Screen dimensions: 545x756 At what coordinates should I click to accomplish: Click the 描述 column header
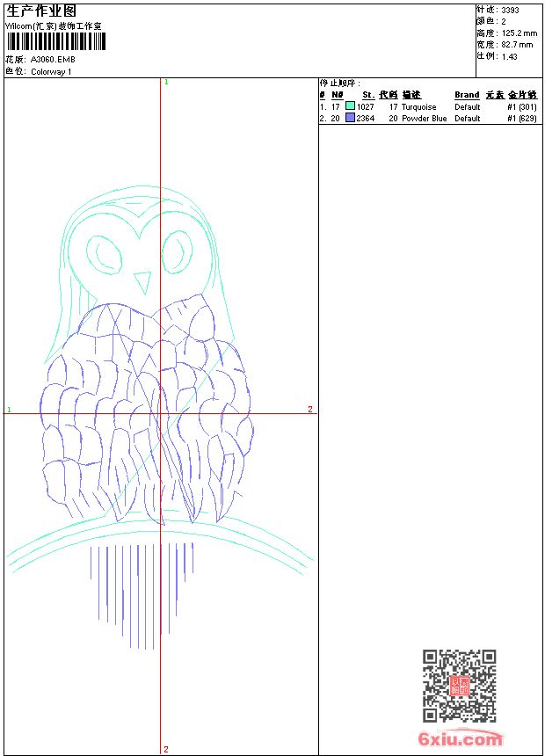[x=411, y=95]
